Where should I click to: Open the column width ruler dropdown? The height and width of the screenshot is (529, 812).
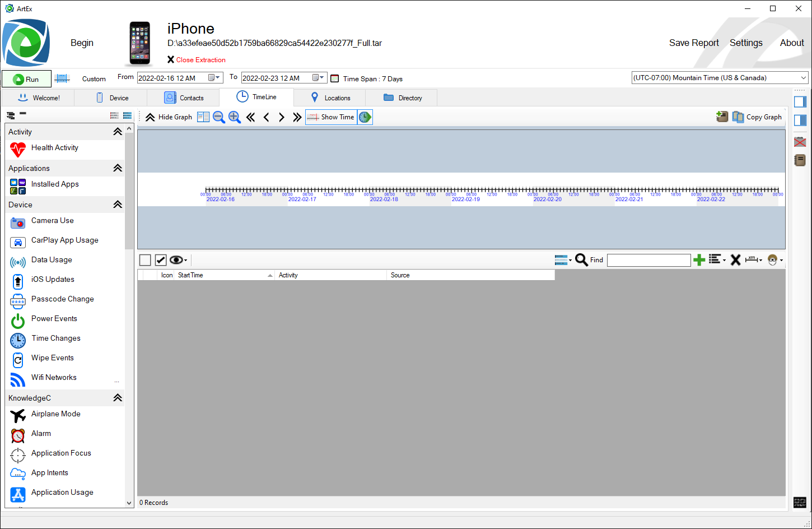point(754,259)
